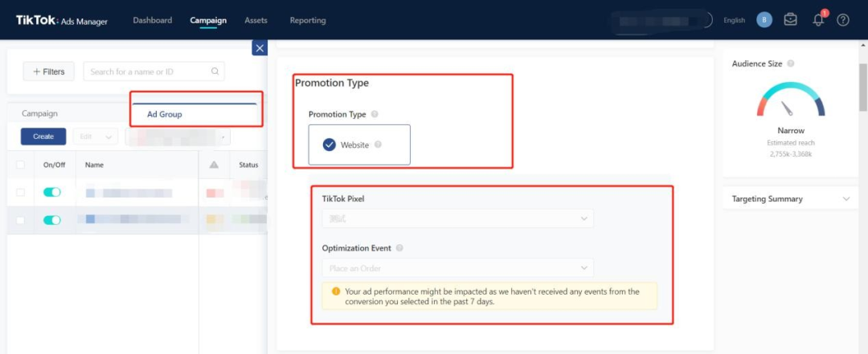Click the audience size gauge
This screenshot has height=354, width=868.
(791, 100)
